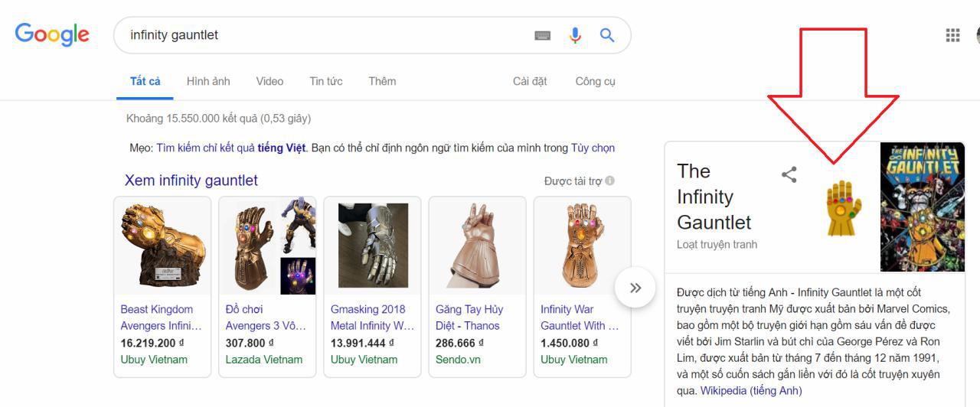Open Infinity War Gauntlet product image
Image resolution: width=980 pixels, height=407 pixels.
click(583, 246)
